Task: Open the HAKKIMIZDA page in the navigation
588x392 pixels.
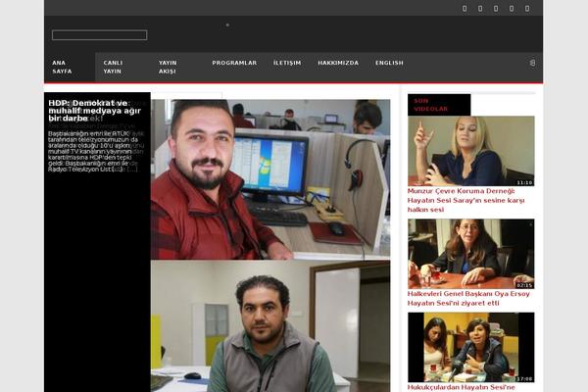Action: [338, 63]
